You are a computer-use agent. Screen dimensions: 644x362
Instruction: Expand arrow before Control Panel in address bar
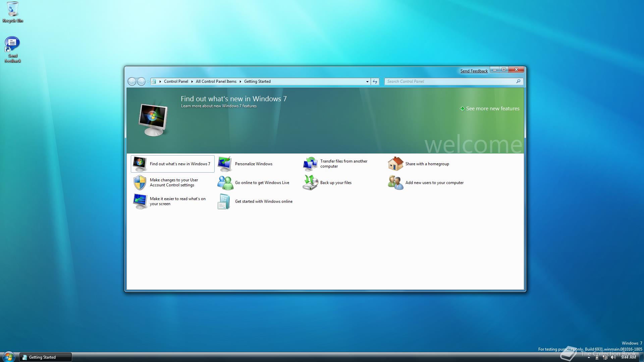click(x=160, y=81)
